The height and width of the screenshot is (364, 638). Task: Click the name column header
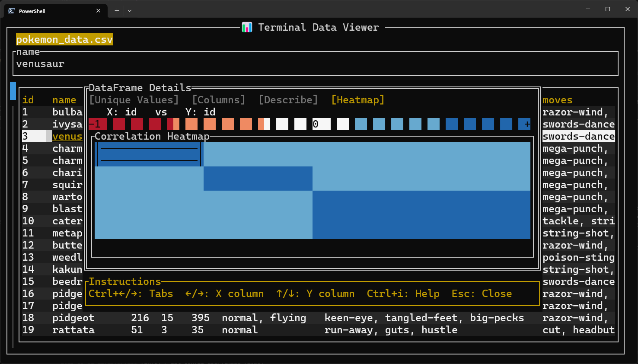(64, 100)
